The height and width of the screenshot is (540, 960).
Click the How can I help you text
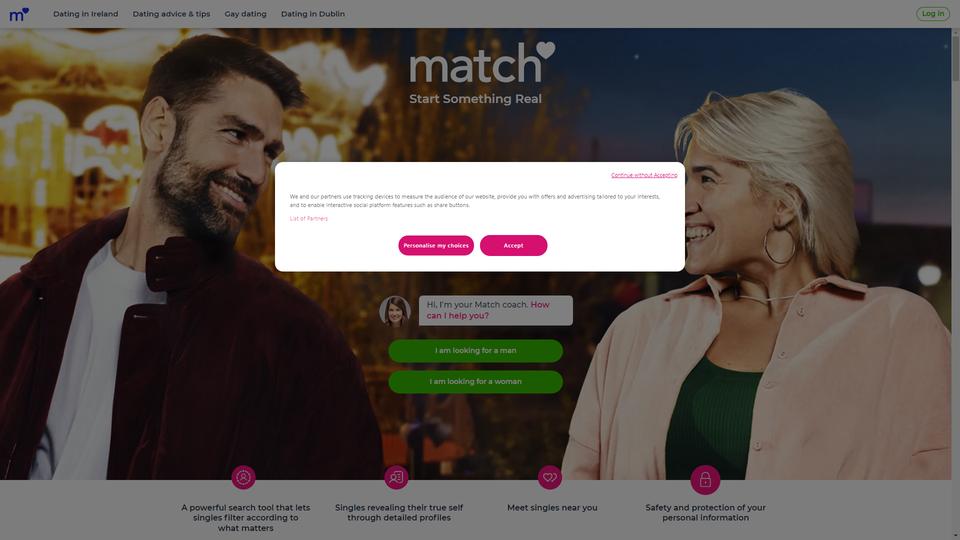click(488, 310)
